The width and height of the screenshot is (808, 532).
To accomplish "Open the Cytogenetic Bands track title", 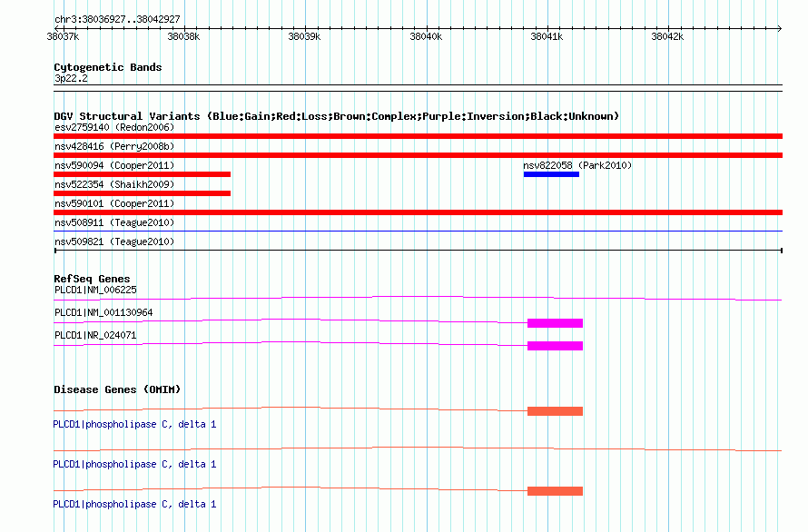I will pos(108,67).
